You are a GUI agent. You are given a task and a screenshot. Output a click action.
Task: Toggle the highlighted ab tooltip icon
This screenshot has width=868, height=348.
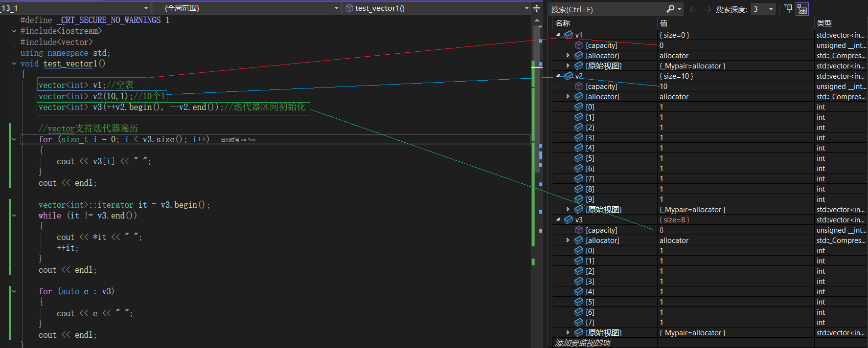point(802,9)
